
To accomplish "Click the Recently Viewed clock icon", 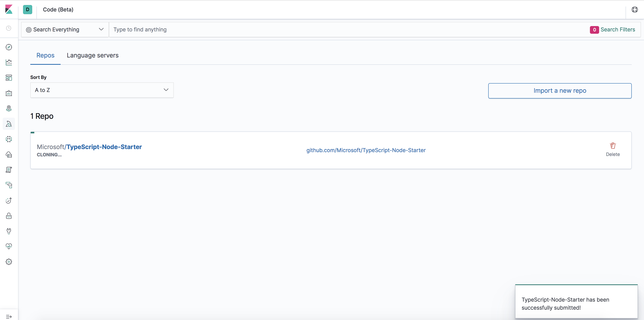I will coord(9,29).
